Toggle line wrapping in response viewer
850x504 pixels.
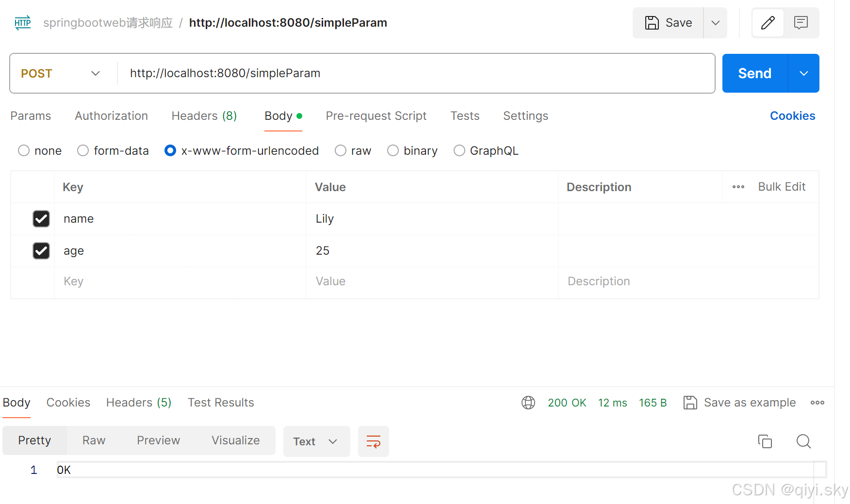(x=373, y=441)
